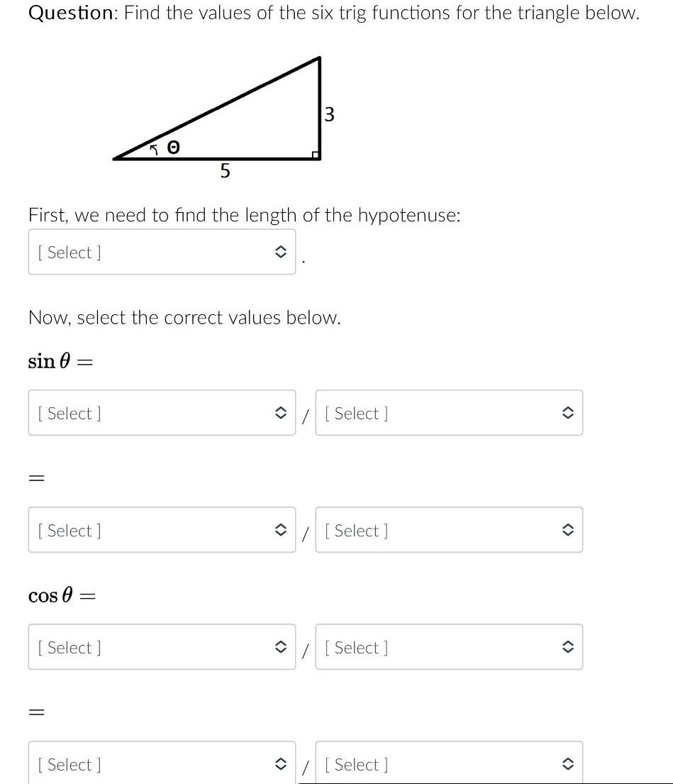Screen dimensions: 673x784
Task: Click the chevron beside cos θ denominator
Action: coord(568,646)
